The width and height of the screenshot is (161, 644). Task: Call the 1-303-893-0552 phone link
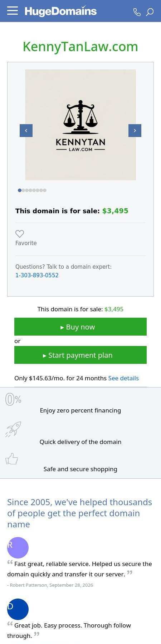37,275
